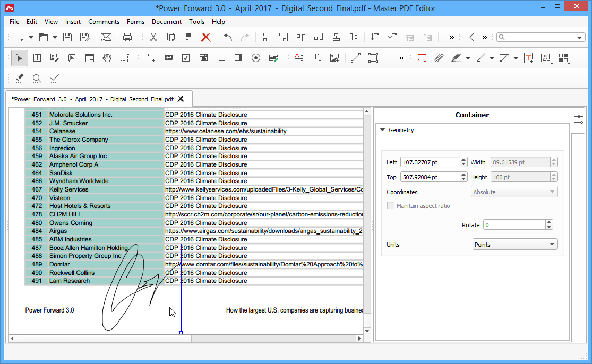The image size is (592, 364).
Task: Open the Document menu
Action: (167, 22)
